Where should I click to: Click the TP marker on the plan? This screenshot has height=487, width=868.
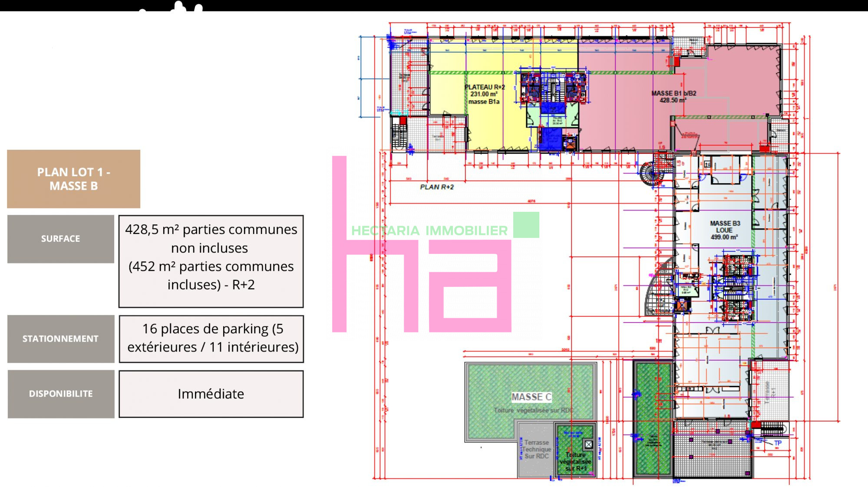(778, 443)
